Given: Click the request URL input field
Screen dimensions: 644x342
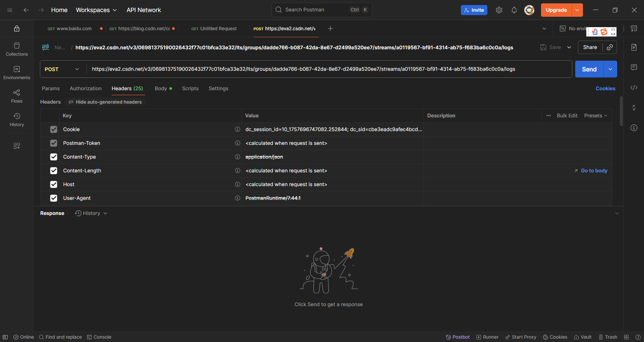Looking at the screenshot, I should [329, 69].
